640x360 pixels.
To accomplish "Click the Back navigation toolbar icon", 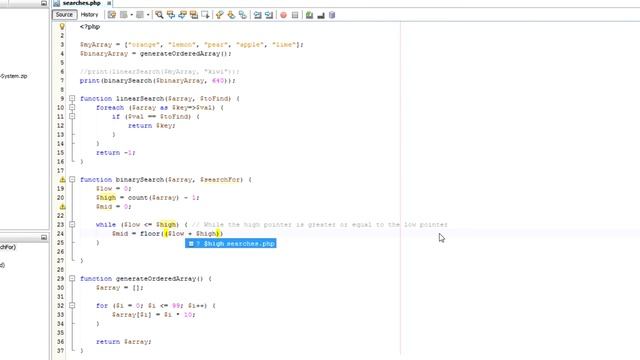I will point(124,15).
